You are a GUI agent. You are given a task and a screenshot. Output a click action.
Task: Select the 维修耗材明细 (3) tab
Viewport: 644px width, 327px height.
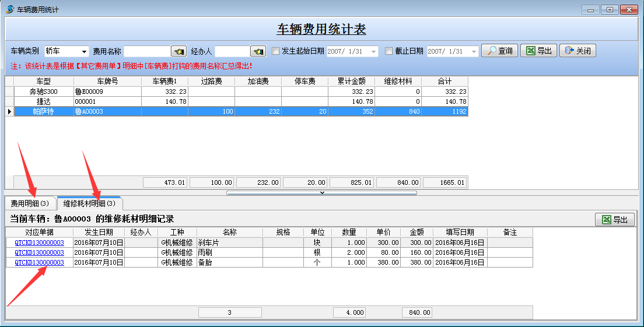tap(89, 203)
